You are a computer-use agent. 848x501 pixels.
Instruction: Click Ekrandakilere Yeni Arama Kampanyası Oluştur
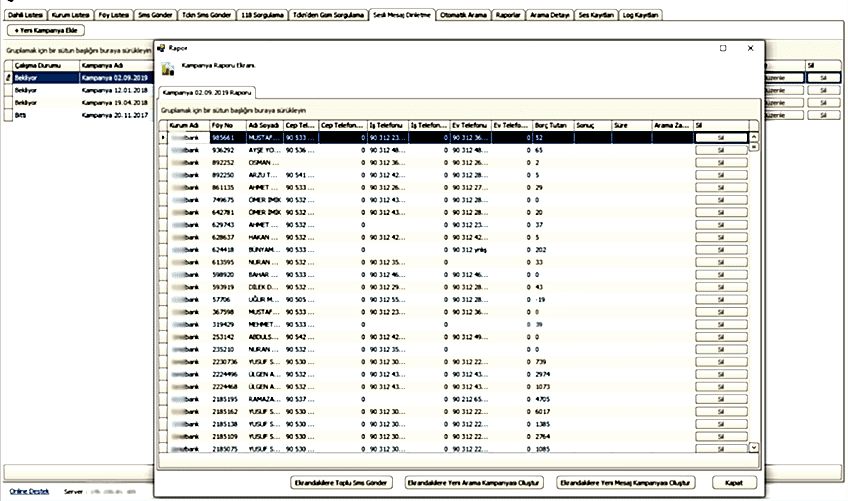[474, 481]
